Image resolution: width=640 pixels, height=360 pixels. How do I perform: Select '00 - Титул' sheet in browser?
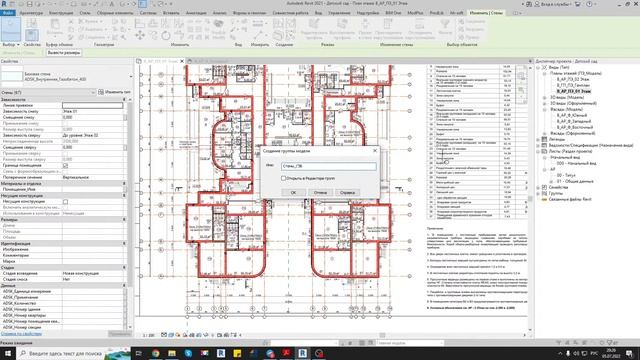pyautogui.click(x=566, y=175)
